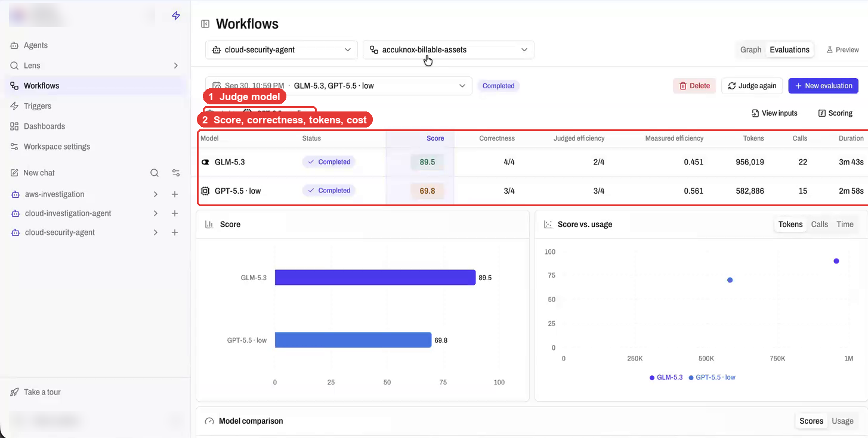Select the Tokens usage toggle
Viewport: 868px width, 438px height.
[x=790, y=225]
